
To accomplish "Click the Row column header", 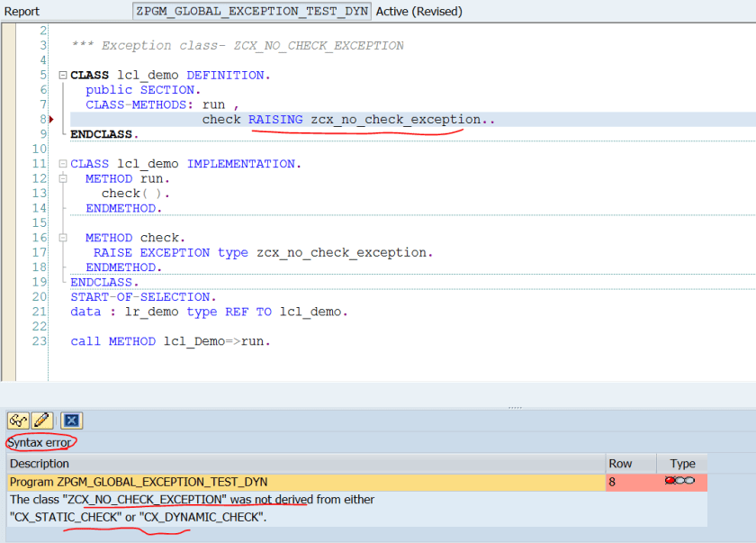I will point(620,464).
